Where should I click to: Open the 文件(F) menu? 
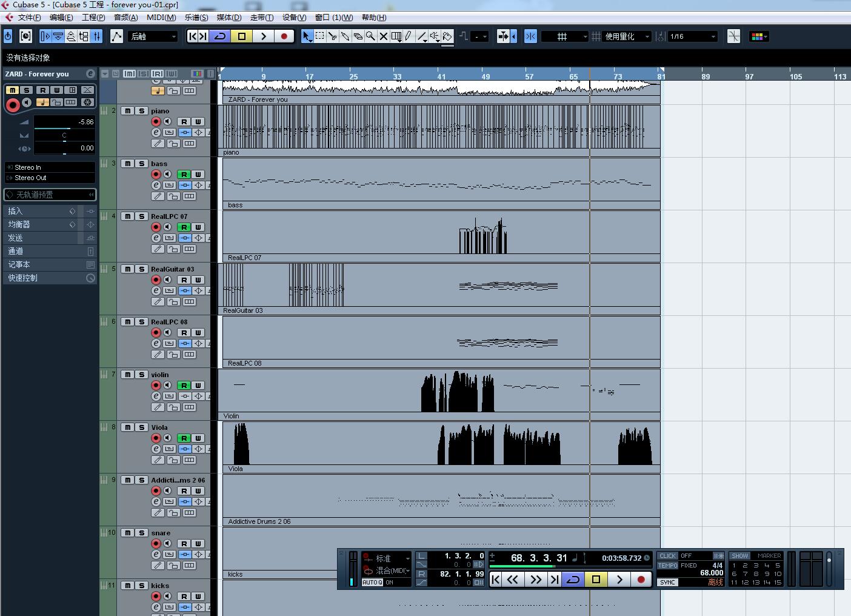click(x=30, y=18)
